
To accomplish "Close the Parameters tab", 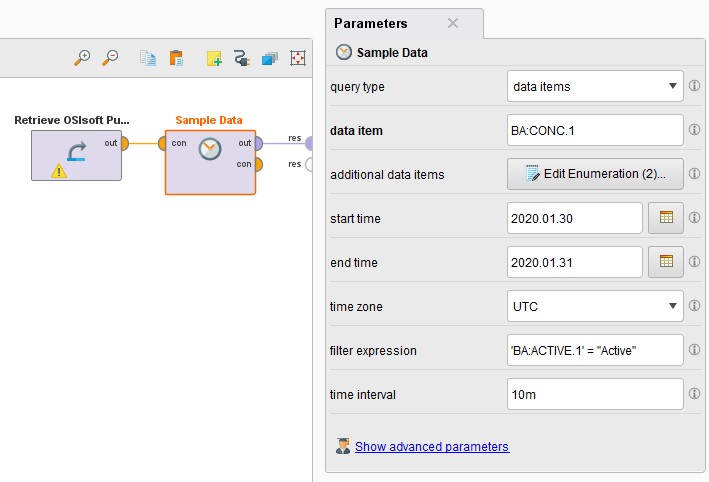I will point(452,23).
